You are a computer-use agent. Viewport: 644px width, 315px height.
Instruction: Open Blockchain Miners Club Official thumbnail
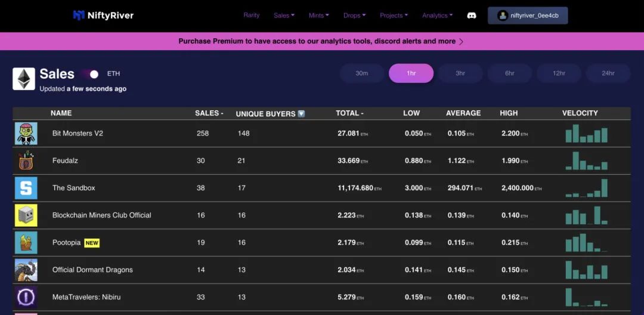[26, 215]
